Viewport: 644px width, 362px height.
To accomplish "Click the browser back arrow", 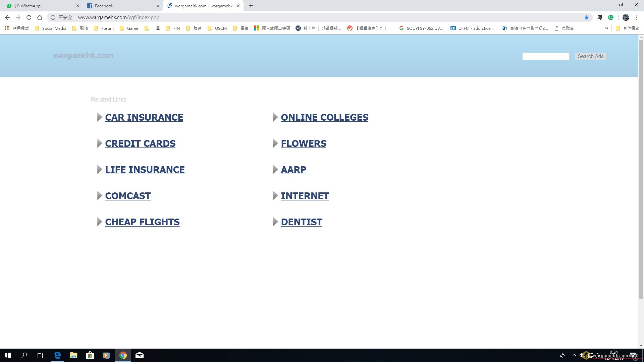I will 7,17.
